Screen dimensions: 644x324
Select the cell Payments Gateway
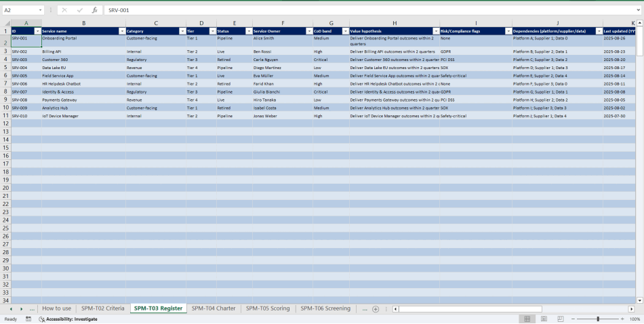coord(84,100)
